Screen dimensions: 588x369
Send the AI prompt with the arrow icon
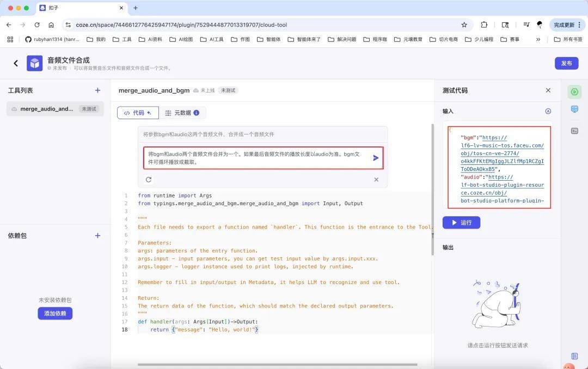point(376,158)
